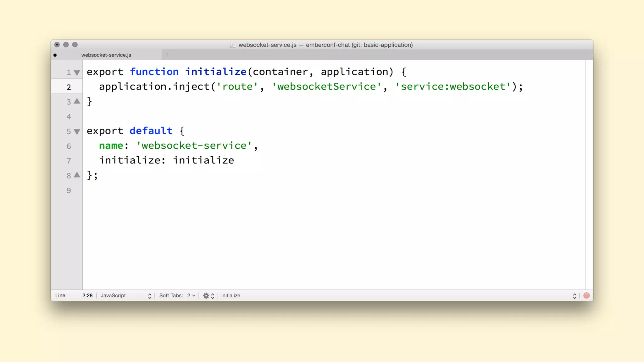This screenshot has width=644, height=362.
Task: Click the fold end marker on line 8
Action: click(x=77, y=175)
